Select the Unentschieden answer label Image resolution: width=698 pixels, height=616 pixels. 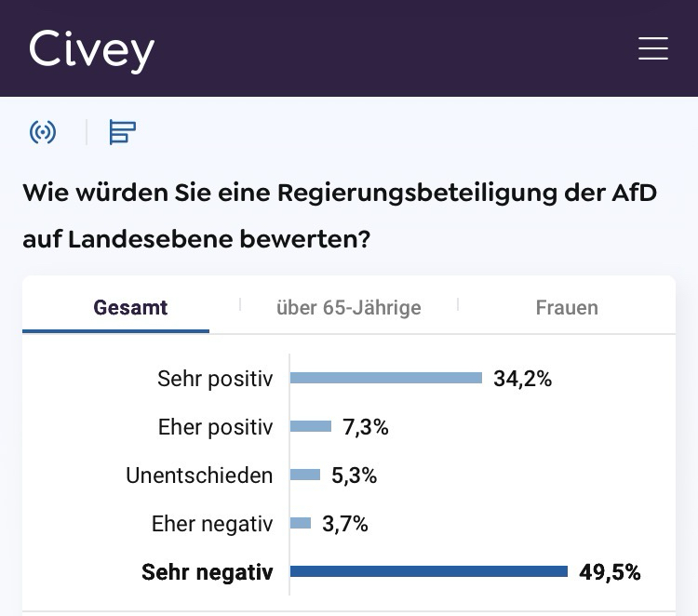point(199,475)
